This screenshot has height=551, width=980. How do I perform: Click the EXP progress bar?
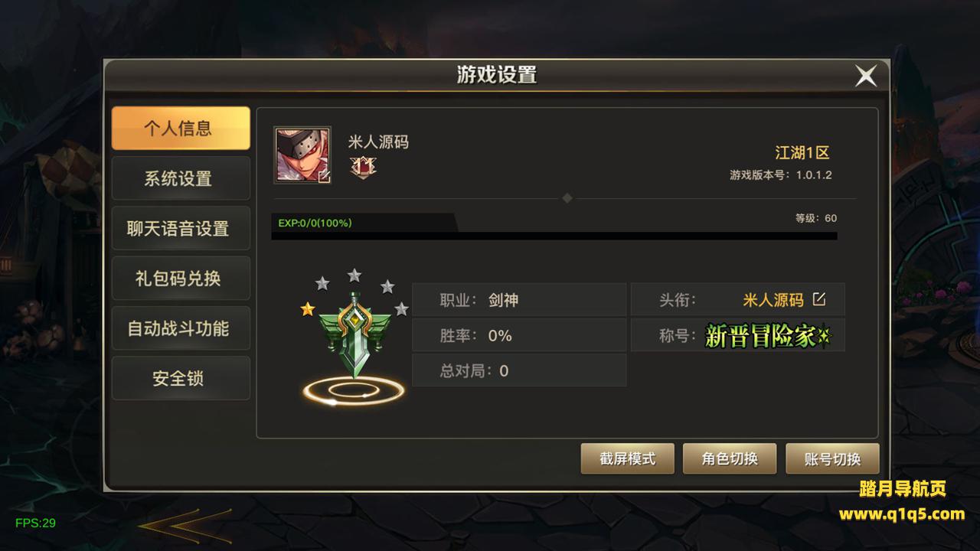point(554,227)
